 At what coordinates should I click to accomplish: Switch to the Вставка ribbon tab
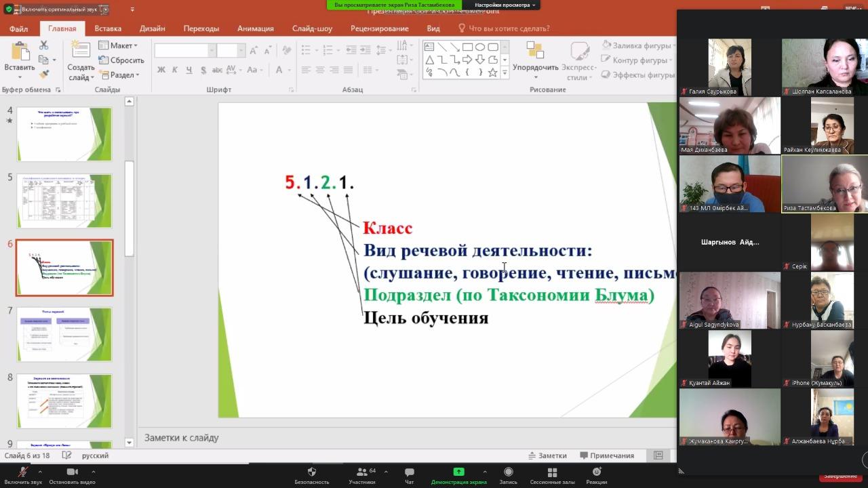[x=108, y=28]
